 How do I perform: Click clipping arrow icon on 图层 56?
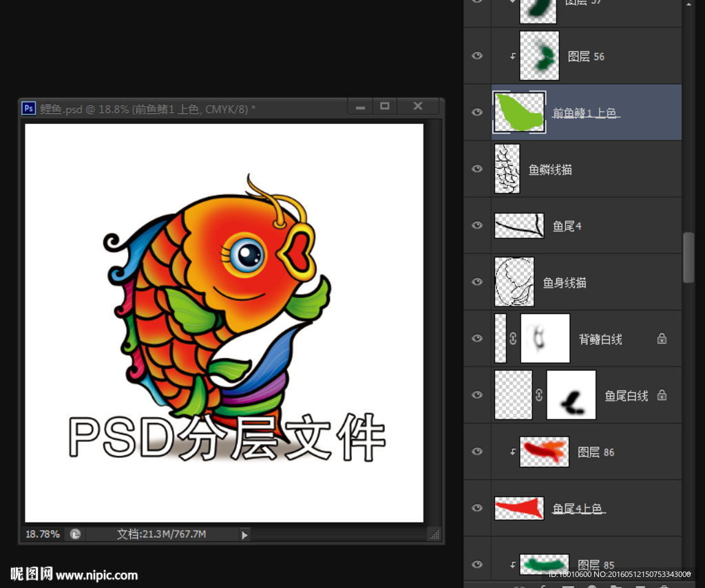(512, 56)
